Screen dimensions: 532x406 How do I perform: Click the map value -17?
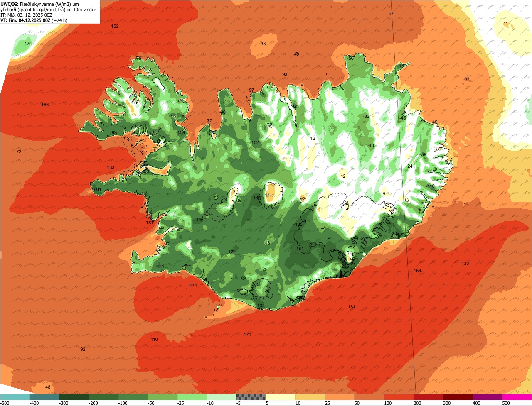coord(27,44)
